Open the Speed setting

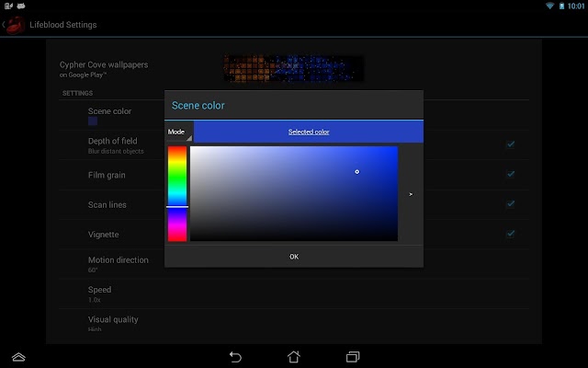[x=294, y=294]
